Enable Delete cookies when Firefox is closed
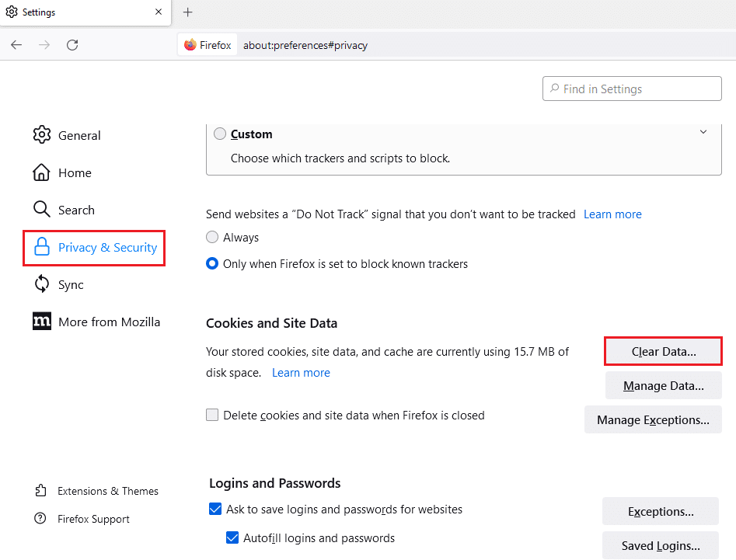 coord(212,415)
